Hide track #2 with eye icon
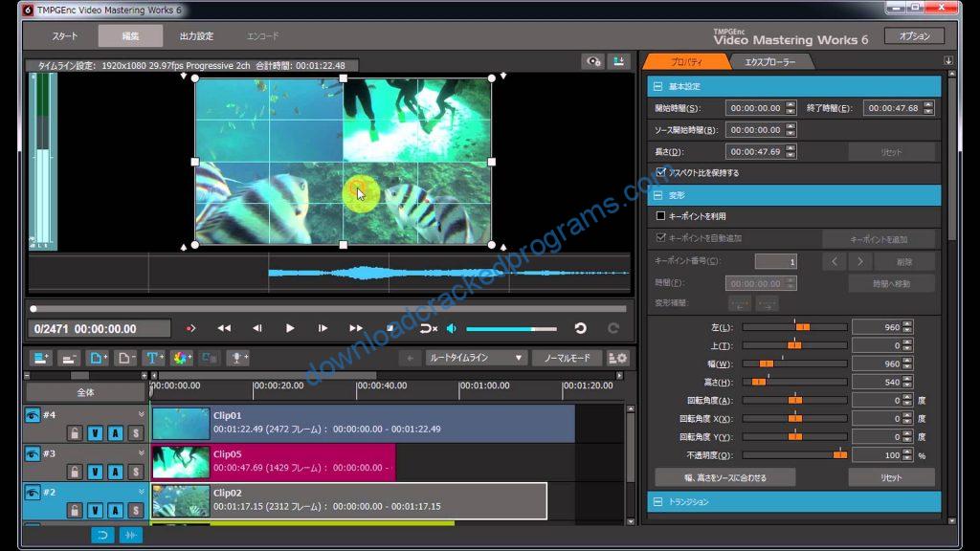 33,493
